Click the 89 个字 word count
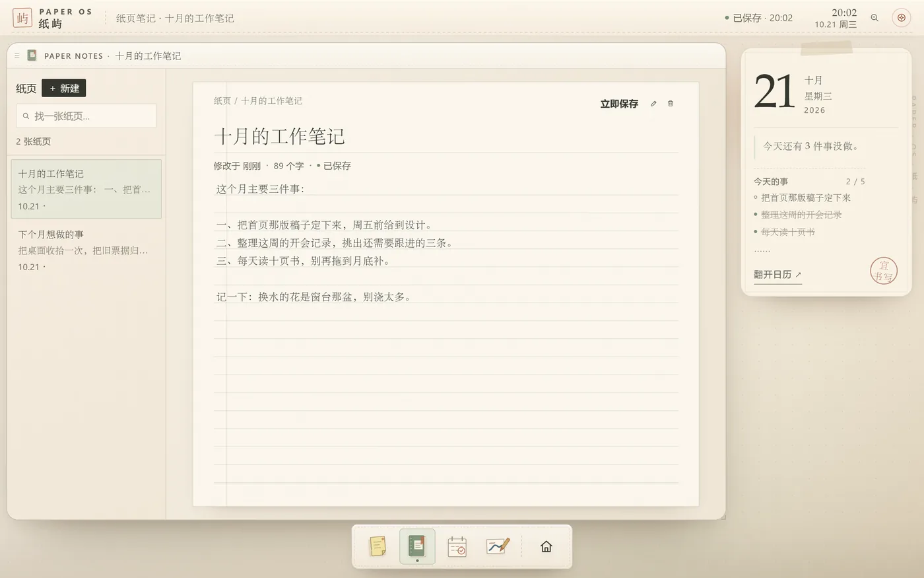 (288, 166)
